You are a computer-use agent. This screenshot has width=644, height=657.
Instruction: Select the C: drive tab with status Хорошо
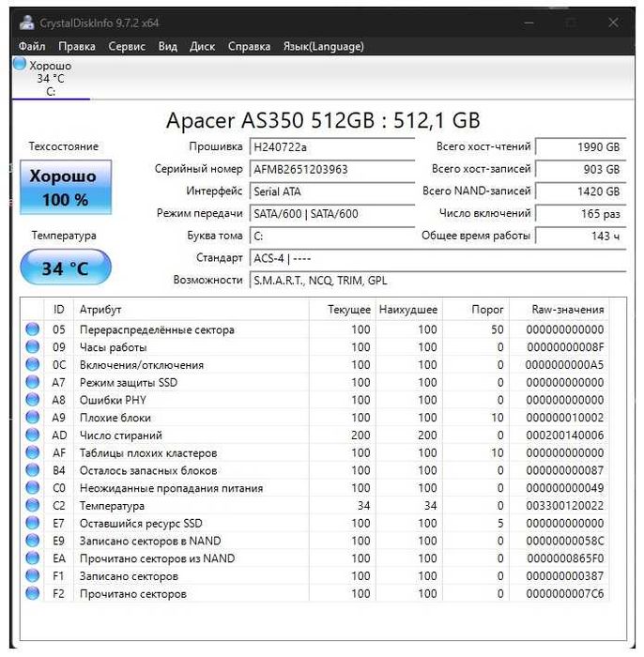tap(51, 78)
